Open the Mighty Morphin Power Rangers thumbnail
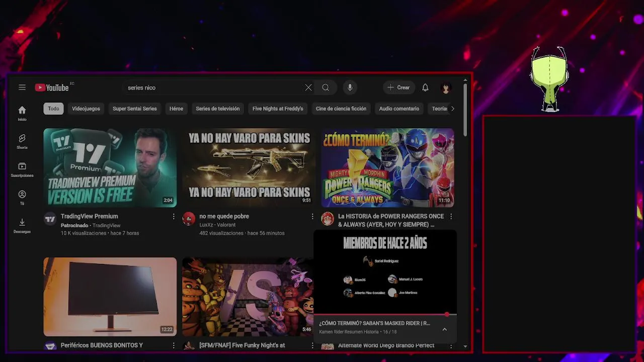The height and width of the screenshot is (362, 644). click(x=388, y=167)
